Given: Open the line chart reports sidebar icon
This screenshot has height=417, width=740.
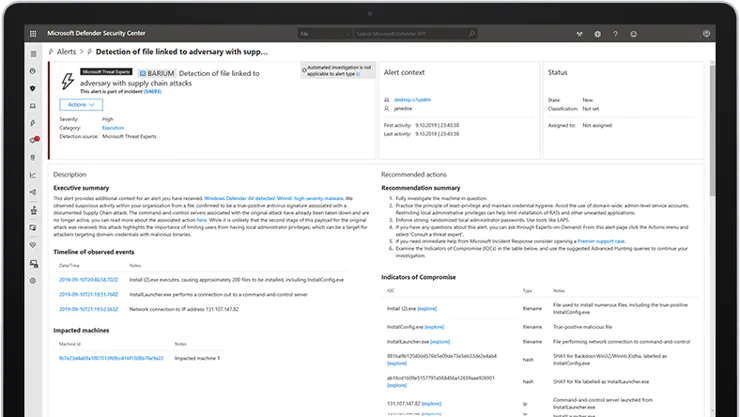Looking at the screenshot, I should click(x=33, y=175).
